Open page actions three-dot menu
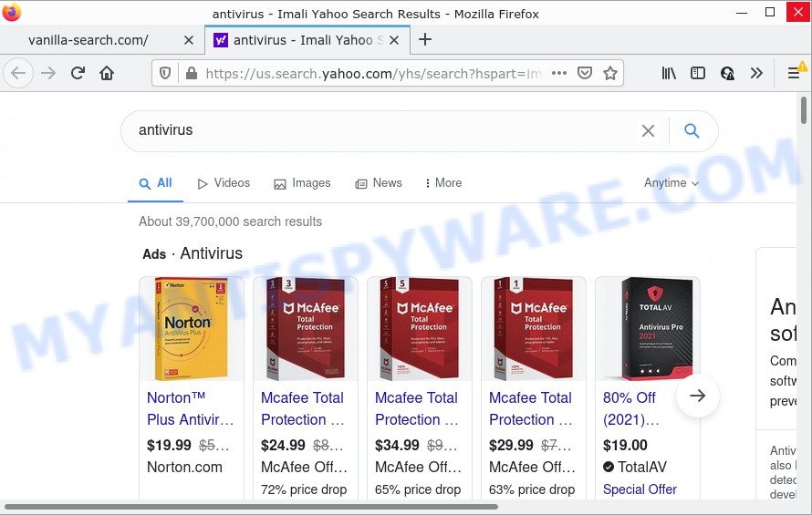812x515 pixels. (559, 74)
